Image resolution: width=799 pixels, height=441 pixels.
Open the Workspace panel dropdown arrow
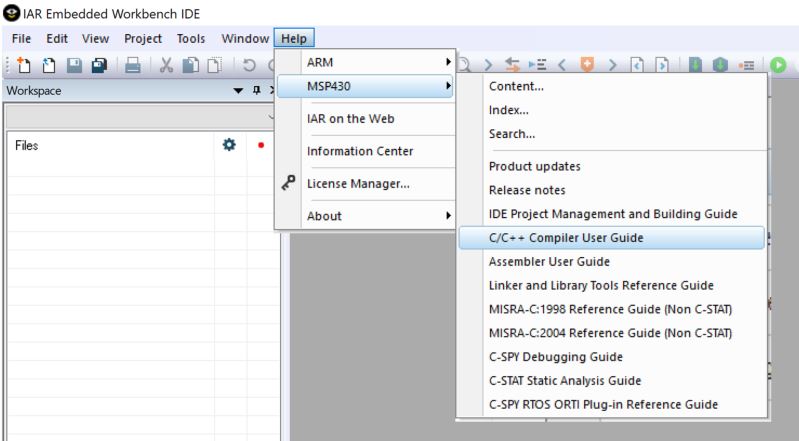pyautogui.click(x=238, y=91)
